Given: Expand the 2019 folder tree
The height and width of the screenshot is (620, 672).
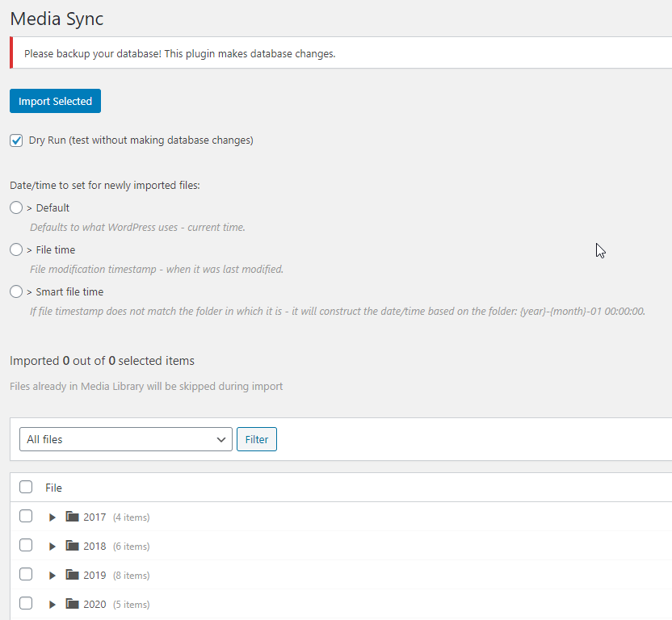Looking at the screenshot, I should click(52, 575).
